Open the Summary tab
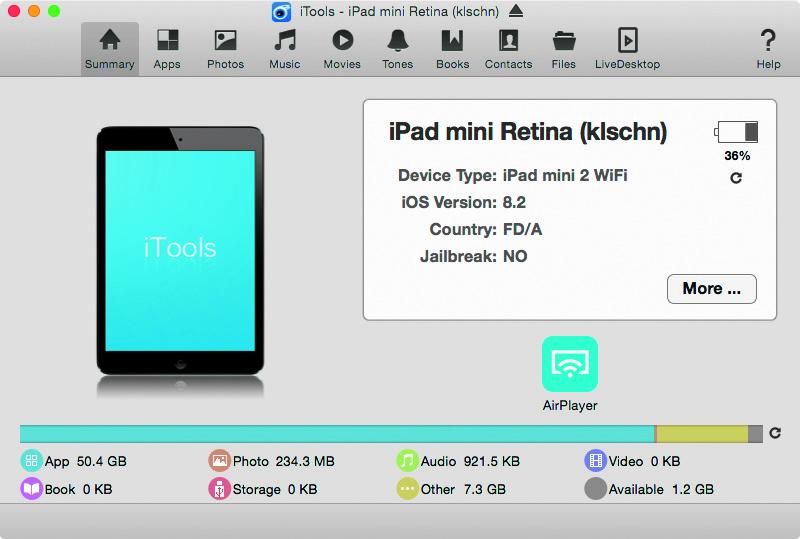Viewport: 800px width, 539px height. click(110, 49)
